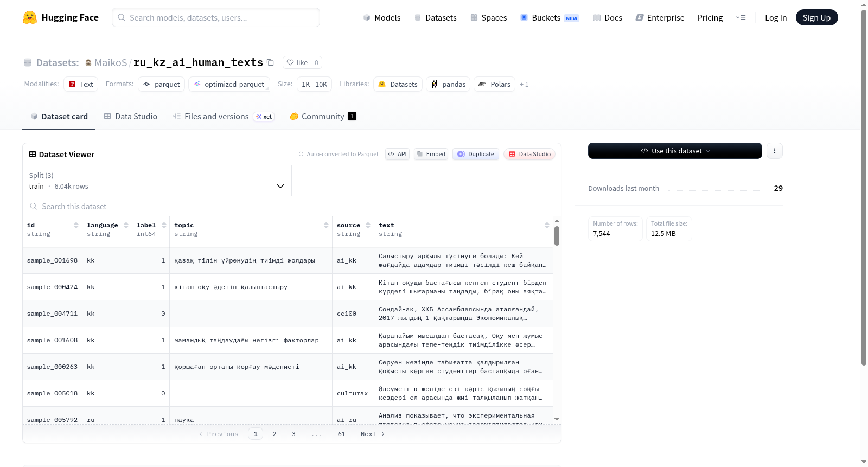868x467 pixels.
Task: Click the Polars library tag
Action: pos(494,84)
